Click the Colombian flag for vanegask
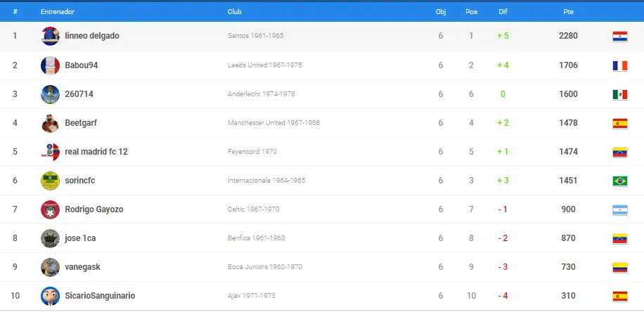The image size is (644, 312). (x=620, y=268)
